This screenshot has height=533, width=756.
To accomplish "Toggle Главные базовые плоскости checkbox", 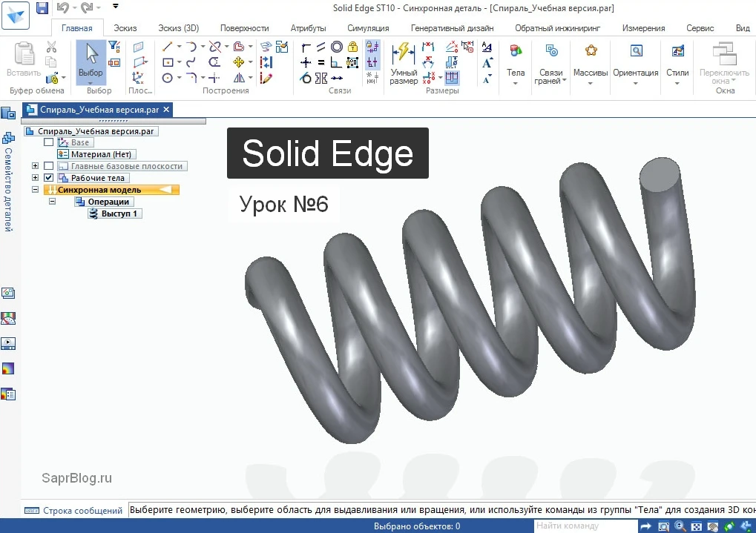I will [x=48, y=166].
